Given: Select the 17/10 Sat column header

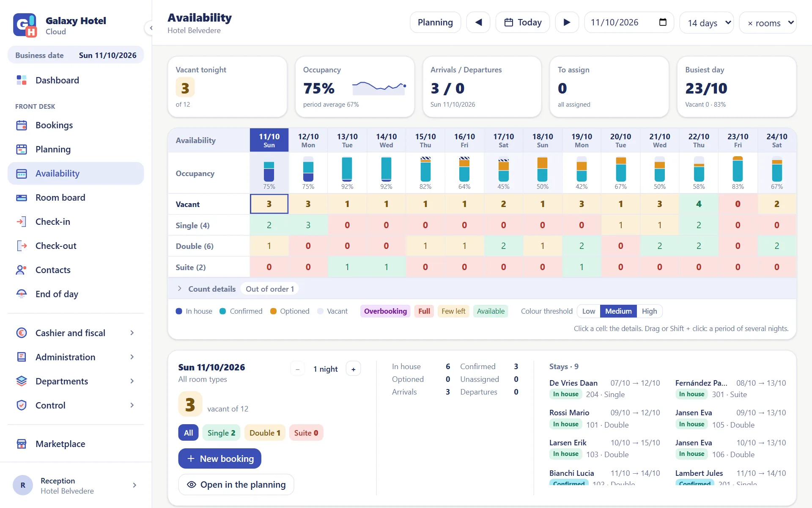Looking at the screenshot, I should (503, 140).
